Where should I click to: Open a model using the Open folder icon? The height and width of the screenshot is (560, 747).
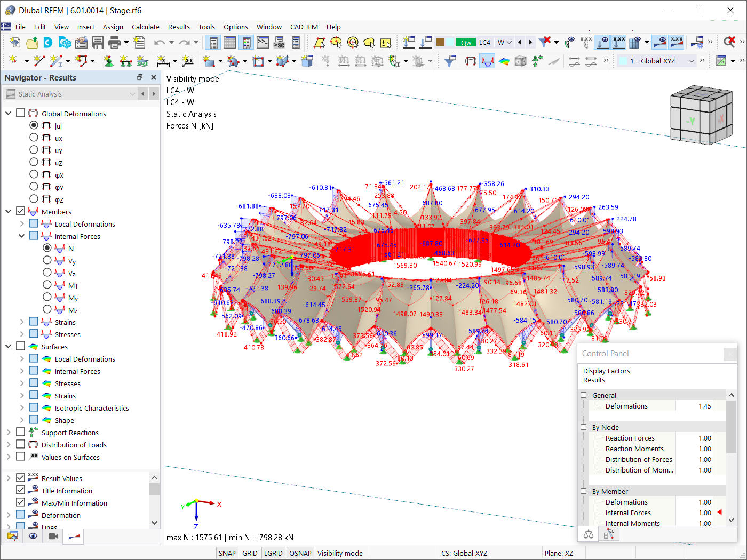coord(31,42)
